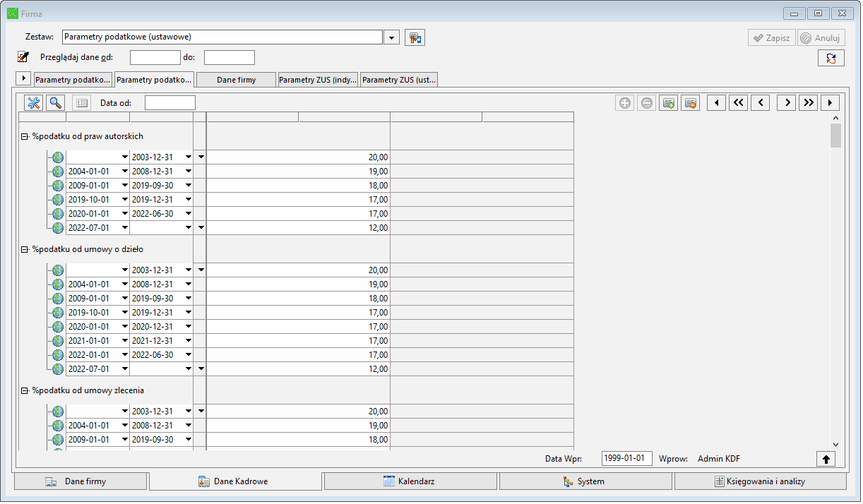
Task: Open the Parametry ZUS (ust... tab
Action: (x=399, y=80)
